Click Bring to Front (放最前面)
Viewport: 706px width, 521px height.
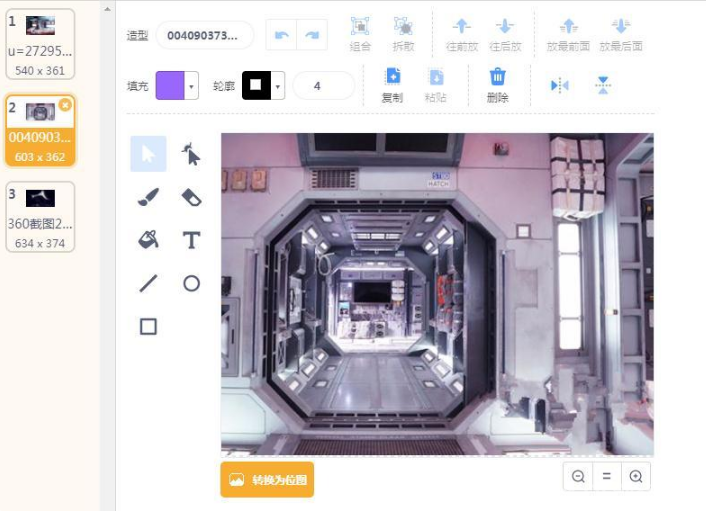click(x=568, y=34)
